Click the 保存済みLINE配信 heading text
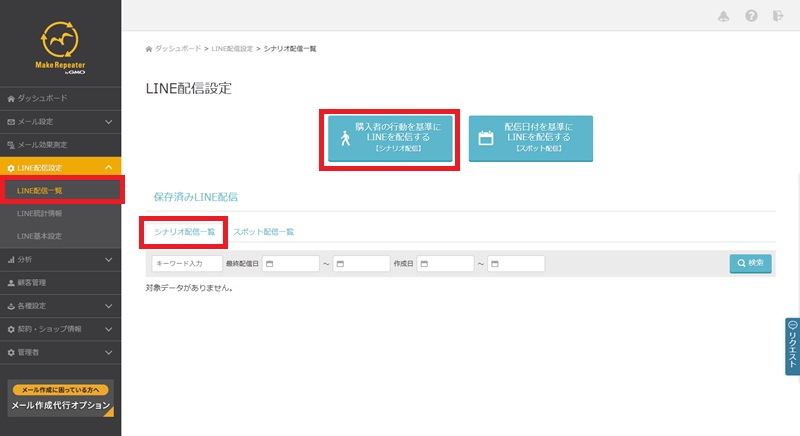 (x=196, y=197)
